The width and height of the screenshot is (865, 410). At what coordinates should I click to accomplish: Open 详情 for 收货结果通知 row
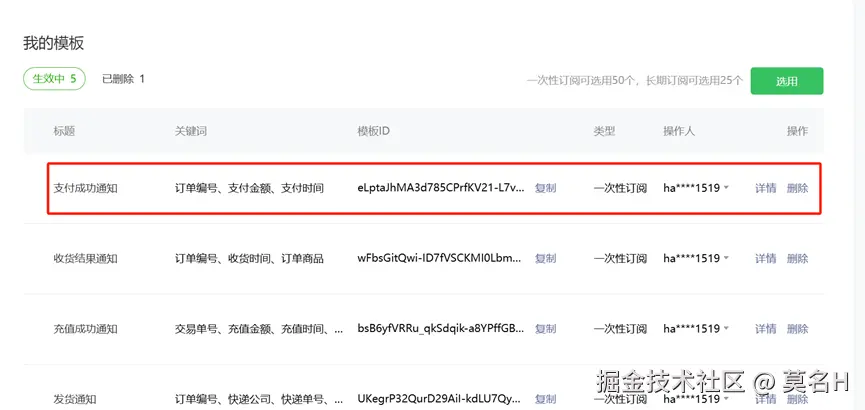765,258
